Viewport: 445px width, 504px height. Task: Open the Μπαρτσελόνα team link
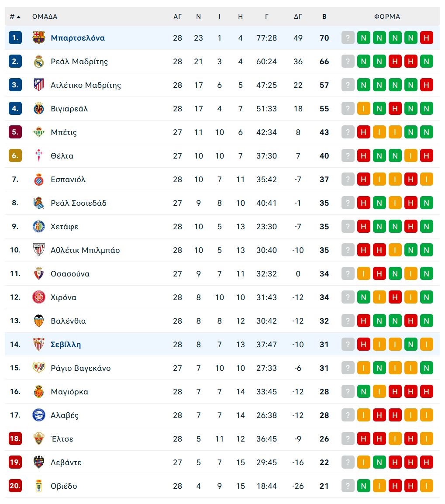click(78, 38)
